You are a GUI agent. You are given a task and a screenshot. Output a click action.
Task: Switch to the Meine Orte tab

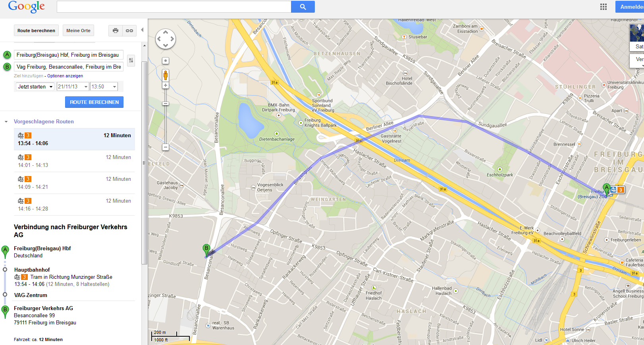tap(78, 31)
